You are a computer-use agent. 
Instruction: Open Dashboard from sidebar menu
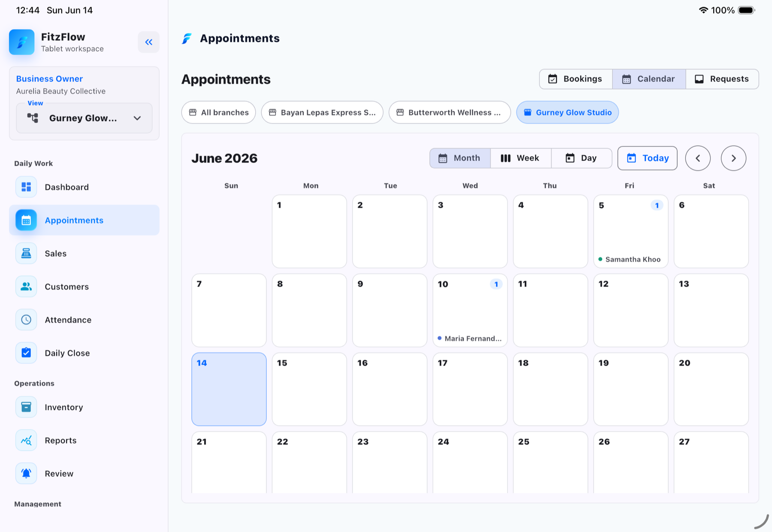(x=84, y=187)
